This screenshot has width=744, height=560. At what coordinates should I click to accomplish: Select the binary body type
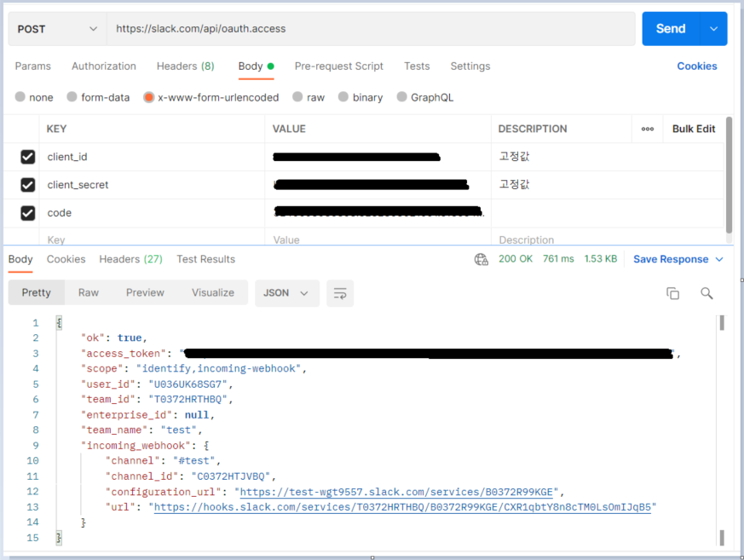pos(343,97)
